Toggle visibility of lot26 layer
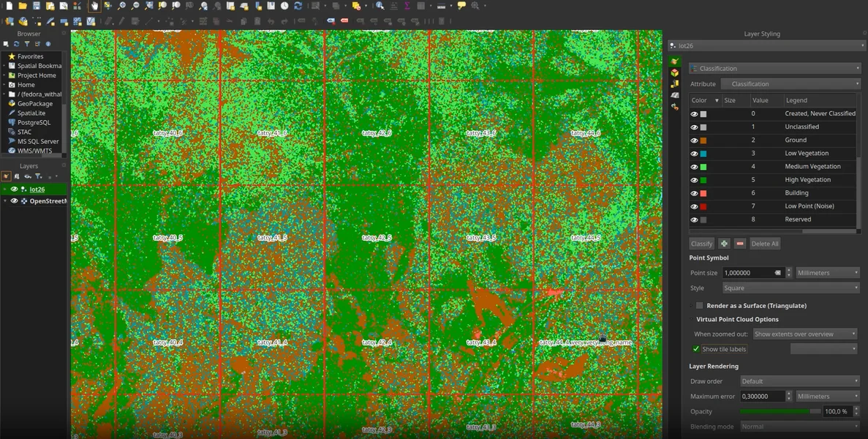Screen dimensions: 868x439 tap(14, 190)
